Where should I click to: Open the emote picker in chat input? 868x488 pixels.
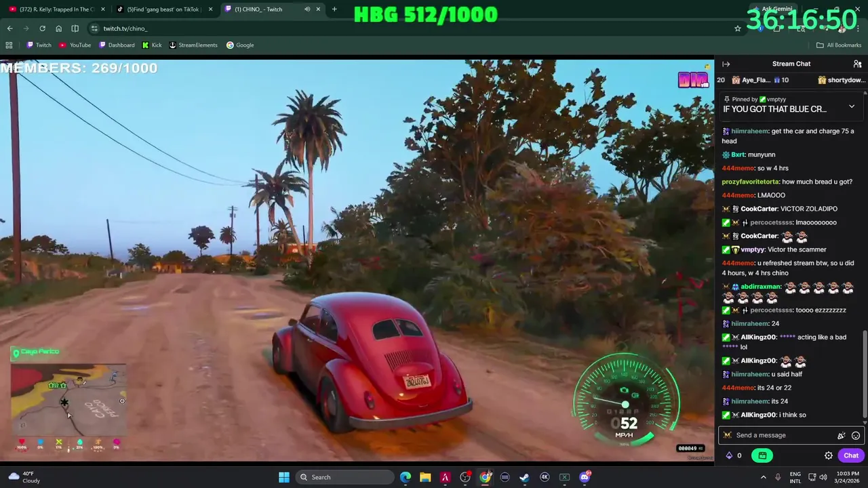(856, 436)
